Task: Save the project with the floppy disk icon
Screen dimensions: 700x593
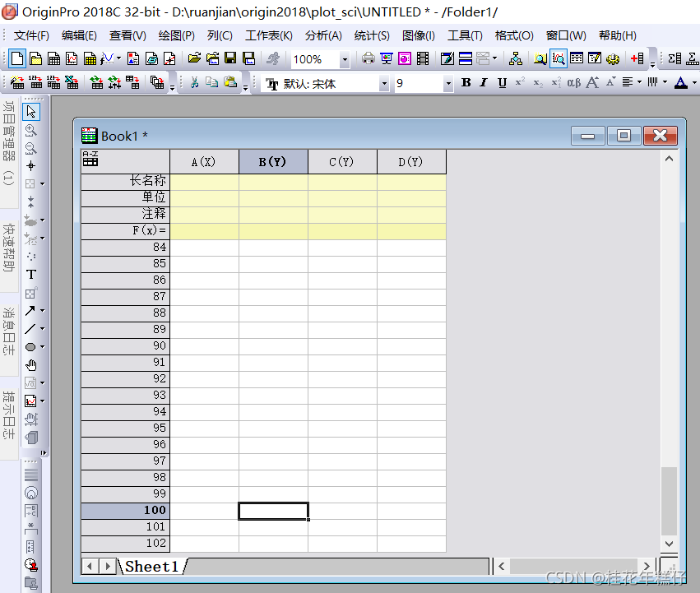Action: (x=230, y=58)
